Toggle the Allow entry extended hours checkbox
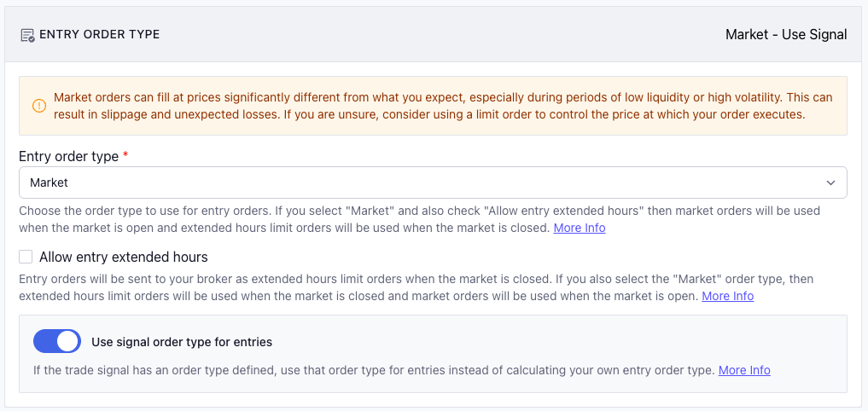 point(26,257)
